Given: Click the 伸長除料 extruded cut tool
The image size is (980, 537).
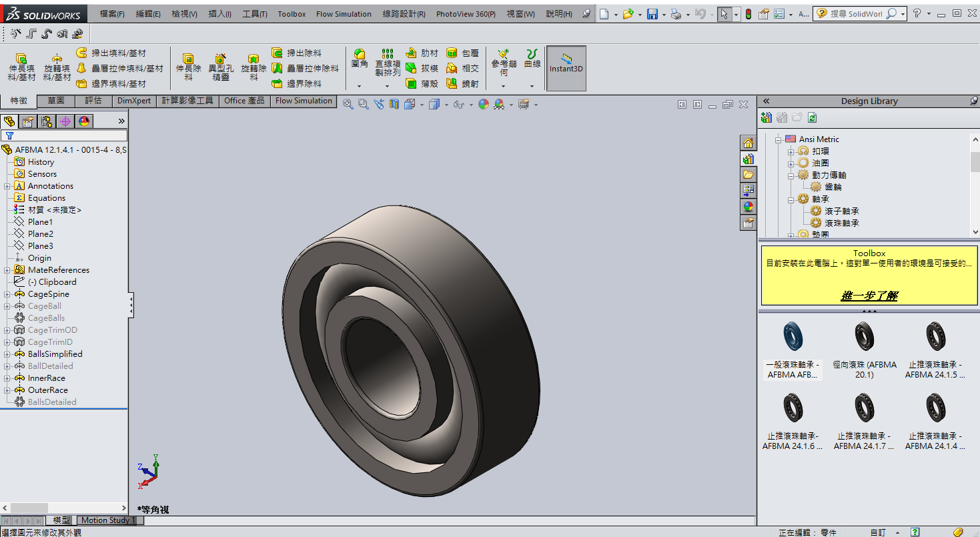Looking at the screenshot, I should 188,68.
